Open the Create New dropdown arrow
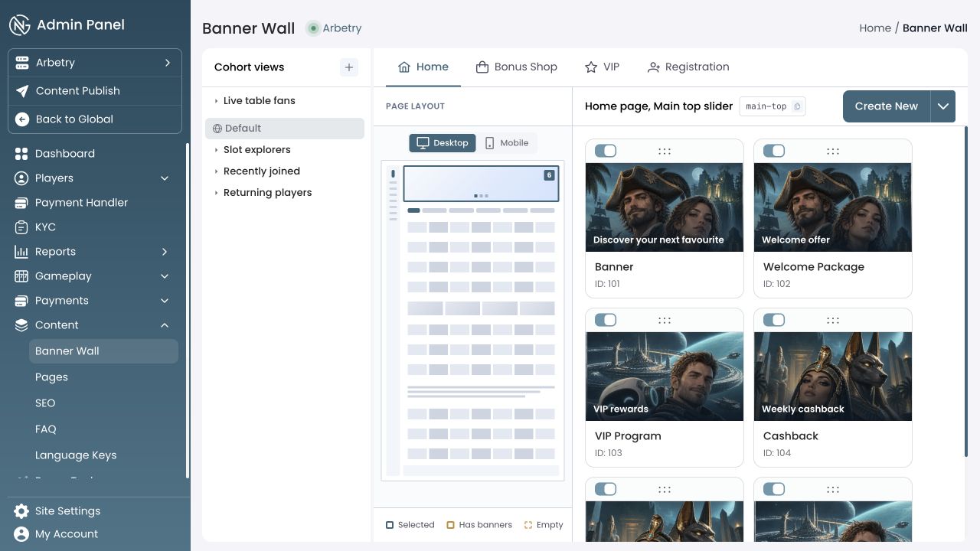Screen dimensions: 980x551 tap(943, 106)
